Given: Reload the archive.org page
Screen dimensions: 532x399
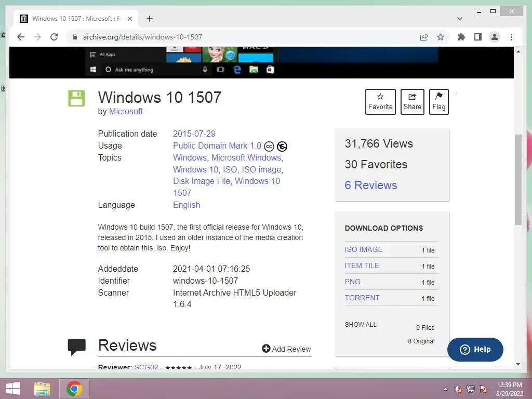Looking at the screenshot, I should tap(54, 37).
